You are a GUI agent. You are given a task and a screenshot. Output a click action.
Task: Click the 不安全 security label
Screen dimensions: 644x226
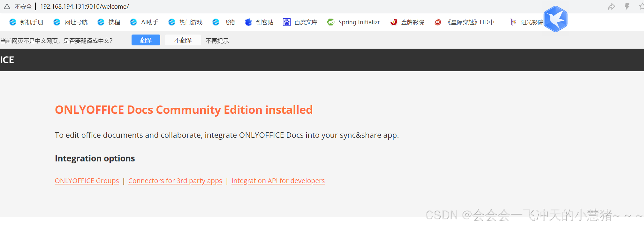[23, 7]
